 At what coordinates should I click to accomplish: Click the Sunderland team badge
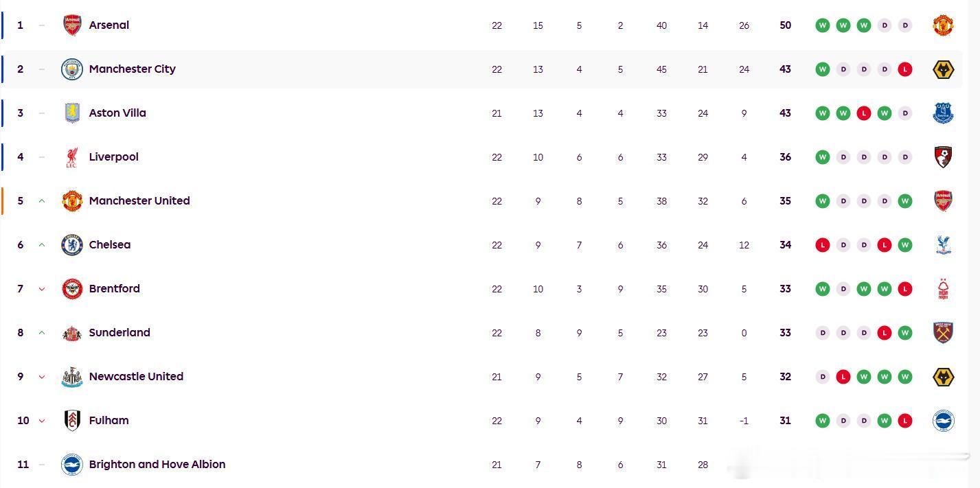coord(72,333)
